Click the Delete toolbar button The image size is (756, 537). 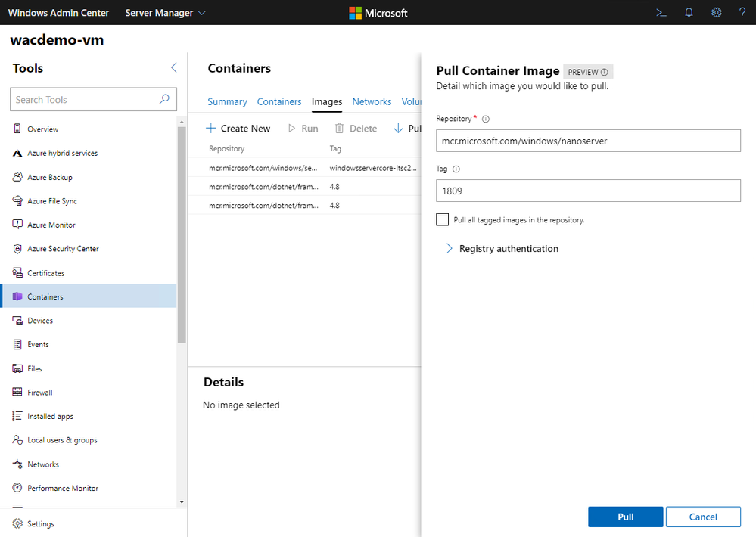pos(356,129)
